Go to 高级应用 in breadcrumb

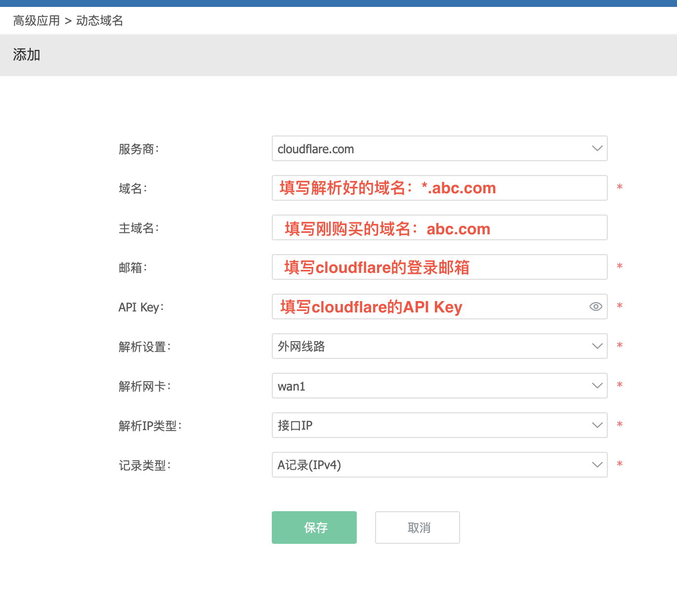pyautogui.click(x=37, y=21)
